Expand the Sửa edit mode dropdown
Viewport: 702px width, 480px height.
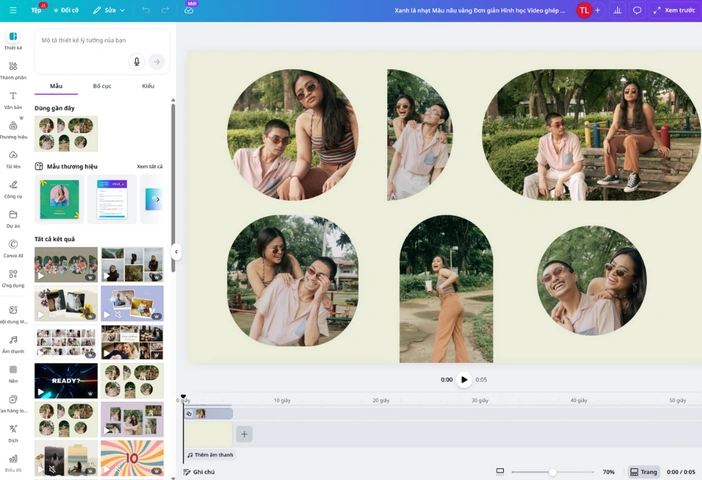coord(109,10)
